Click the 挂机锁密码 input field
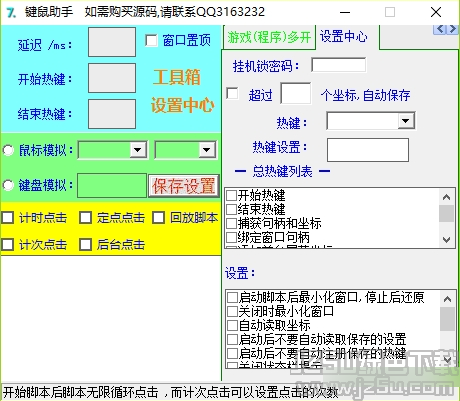460x401 pixels. click(x=339, y=65)
